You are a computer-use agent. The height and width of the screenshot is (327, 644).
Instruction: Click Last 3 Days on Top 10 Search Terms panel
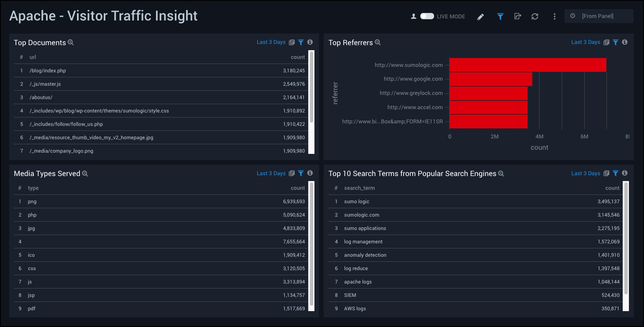click(x=585, y=173)
